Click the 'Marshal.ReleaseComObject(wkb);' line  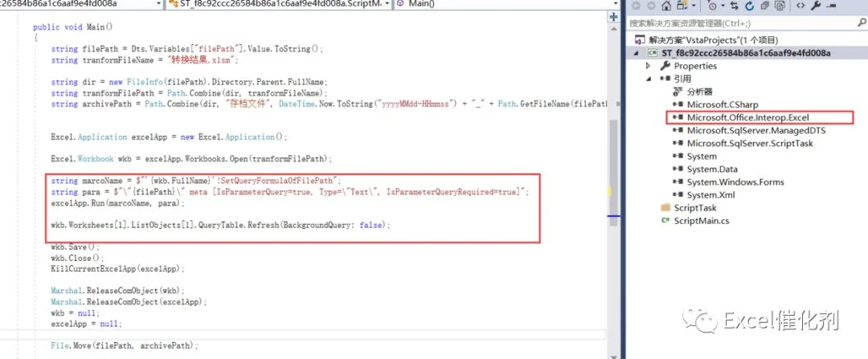point(117,291)
